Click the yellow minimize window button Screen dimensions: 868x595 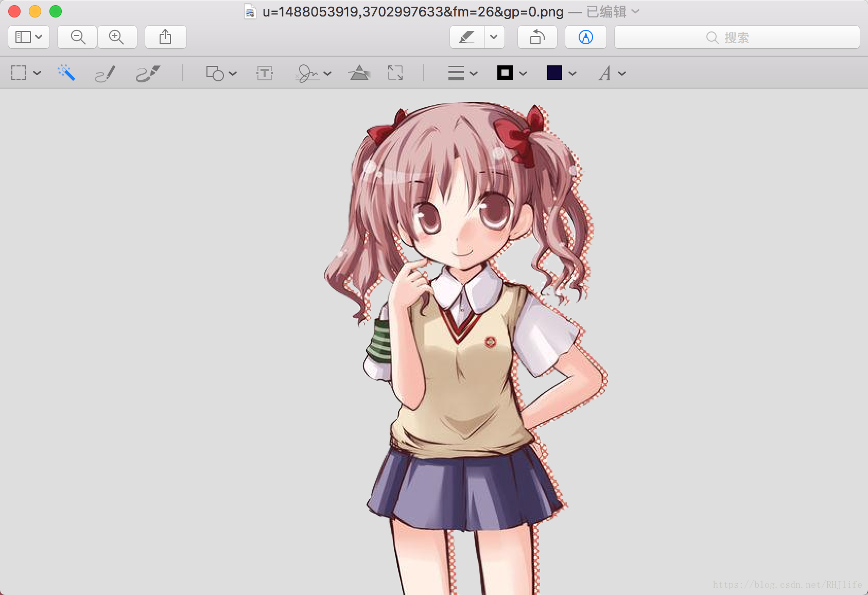click(35, 11)
